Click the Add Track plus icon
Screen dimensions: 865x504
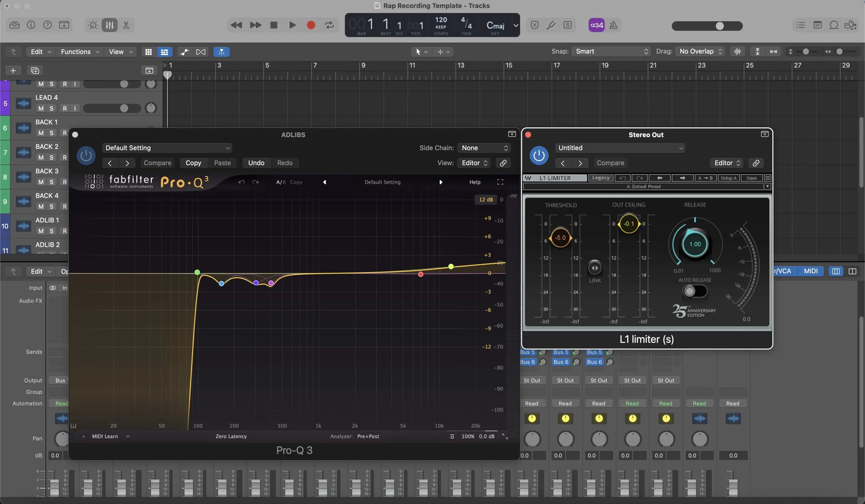coord(13,71)
